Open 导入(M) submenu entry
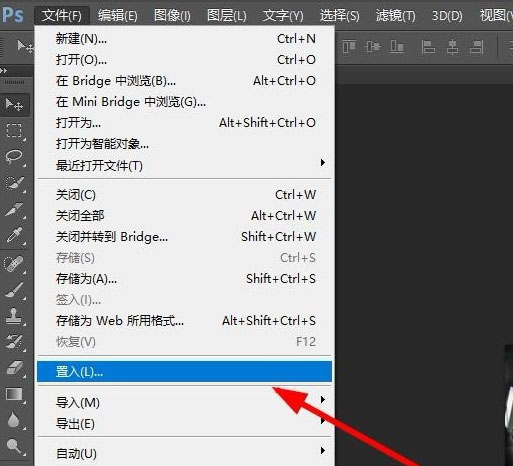Screen dimensions: 513x466 [184, 403]
